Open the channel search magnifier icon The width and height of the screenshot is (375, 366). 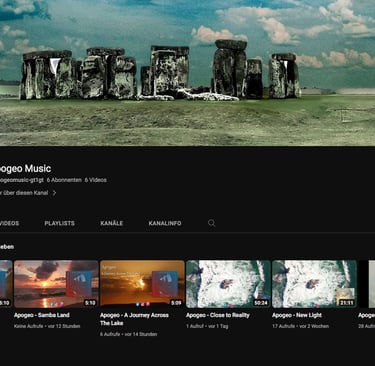pos(211,223)
